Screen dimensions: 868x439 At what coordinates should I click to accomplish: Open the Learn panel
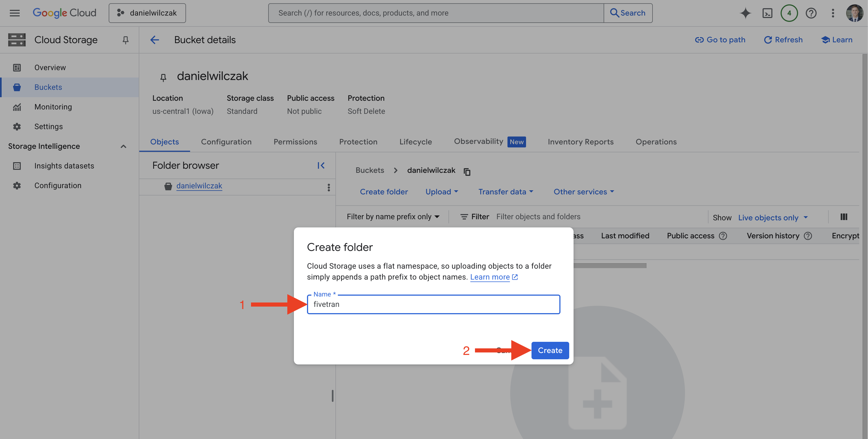coord(837,40)
